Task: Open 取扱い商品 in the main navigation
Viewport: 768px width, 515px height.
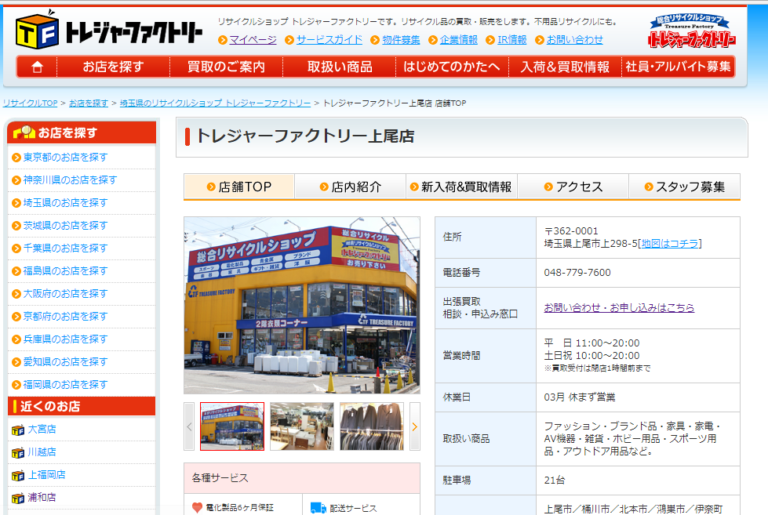Action: [339, 67]
